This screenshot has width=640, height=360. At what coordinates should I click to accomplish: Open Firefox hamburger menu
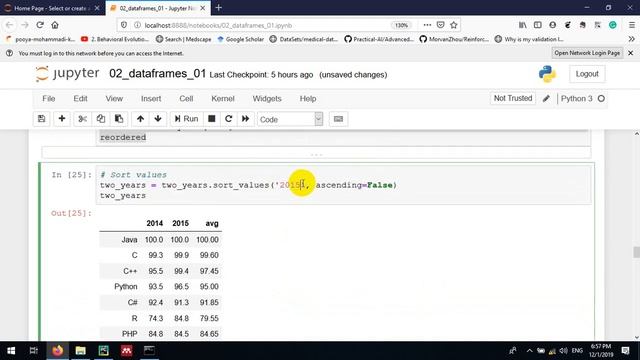(x=631, y=25)
